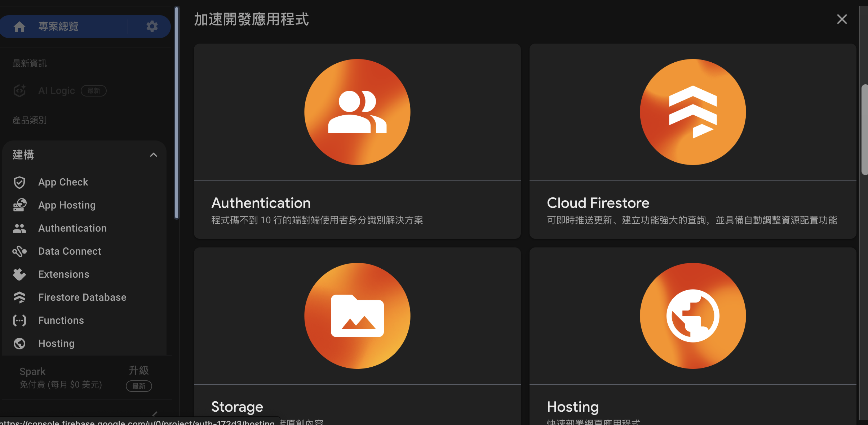Click the large Cloud Firestore circle icon
This screenshot has height=425, width=868.
coord(693,112)
